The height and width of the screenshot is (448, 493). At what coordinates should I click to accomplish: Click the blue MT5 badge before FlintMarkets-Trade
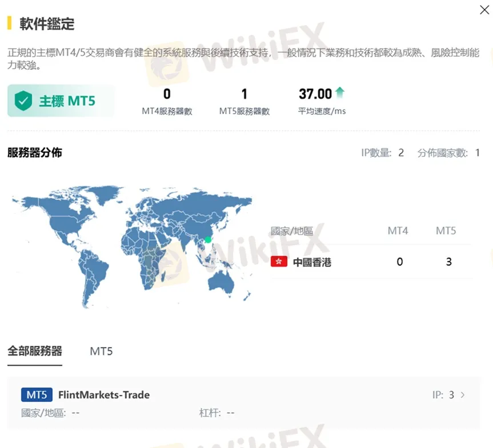coord(37,394)
